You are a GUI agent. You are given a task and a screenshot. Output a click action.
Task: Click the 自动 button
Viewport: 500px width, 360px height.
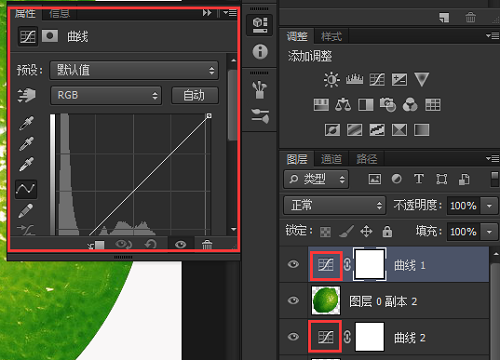(195, 95)
